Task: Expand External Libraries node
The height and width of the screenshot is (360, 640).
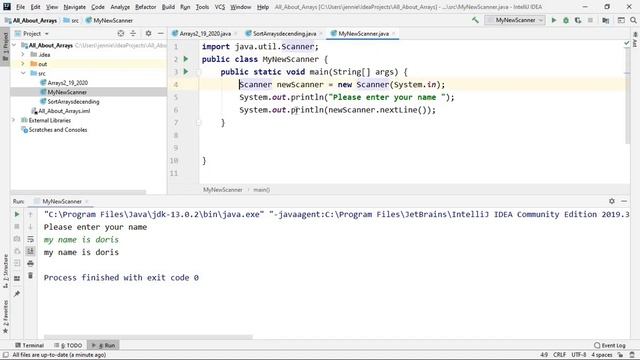Action: click(14, 120)
